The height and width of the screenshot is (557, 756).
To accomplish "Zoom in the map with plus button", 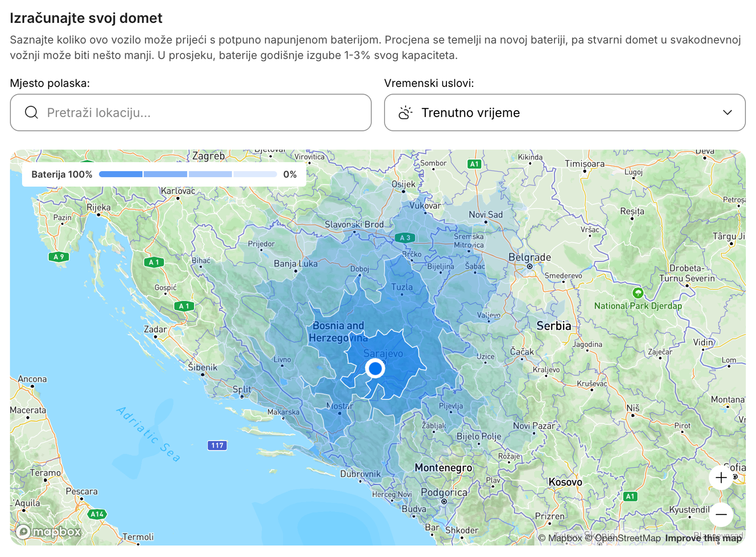I will (721, 478).
